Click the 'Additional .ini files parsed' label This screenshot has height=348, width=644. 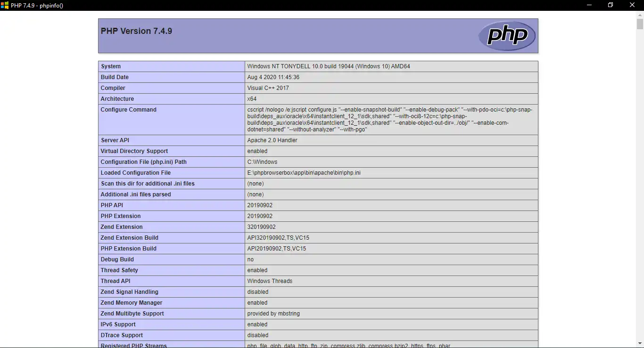point(136,194)
